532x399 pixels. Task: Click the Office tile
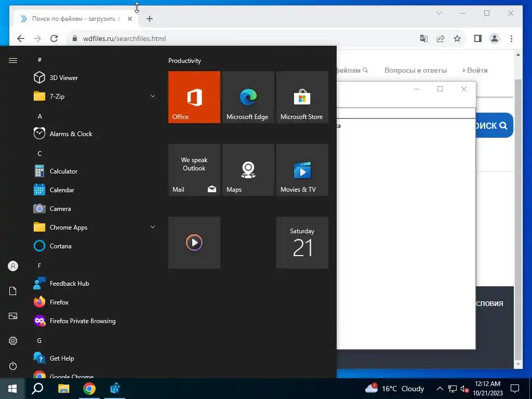194,97
